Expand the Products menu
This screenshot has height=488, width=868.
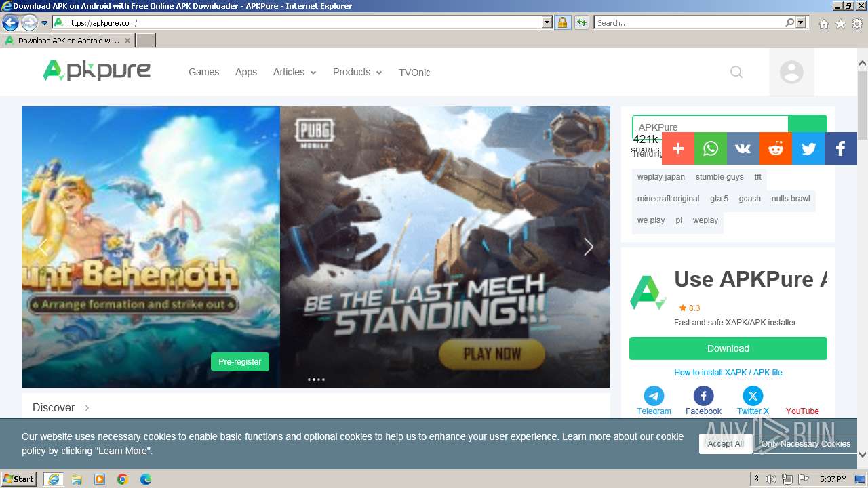point(357,72)
